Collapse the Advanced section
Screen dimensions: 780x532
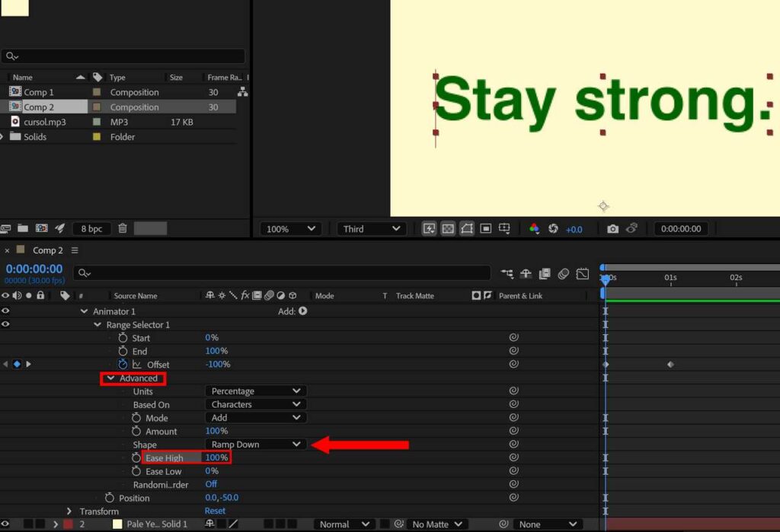(x=111, y=378)
